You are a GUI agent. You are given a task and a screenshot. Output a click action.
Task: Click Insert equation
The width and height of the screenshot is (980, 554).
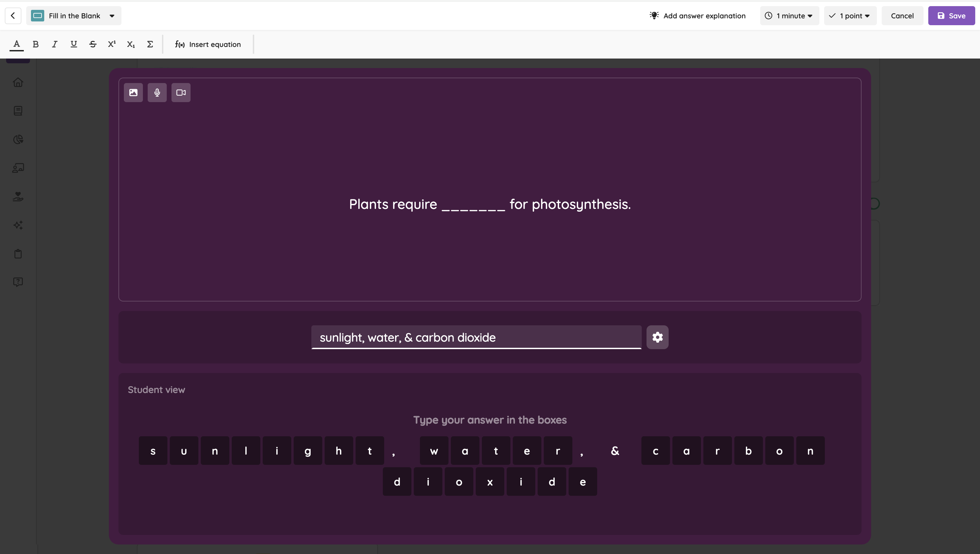point(208,44)
